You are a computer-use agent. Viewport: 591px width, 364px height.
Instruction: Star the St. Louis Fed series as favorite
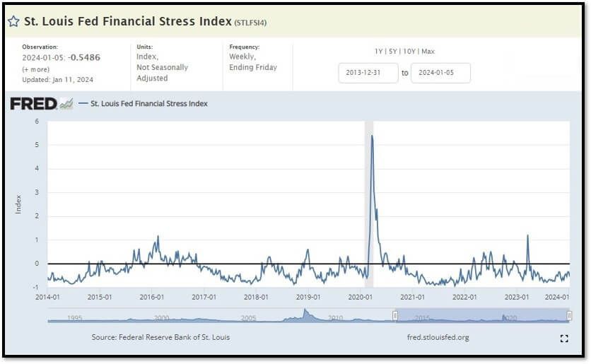point(13,21)
